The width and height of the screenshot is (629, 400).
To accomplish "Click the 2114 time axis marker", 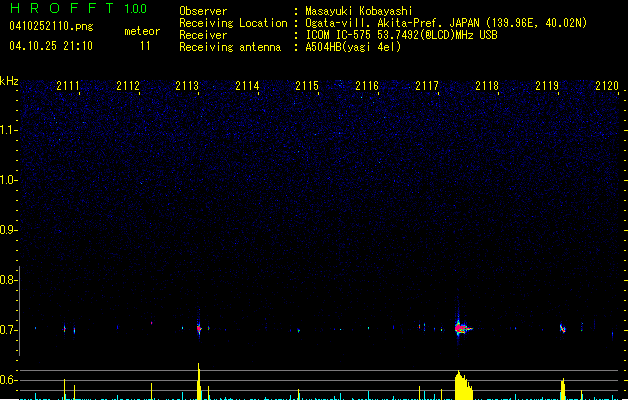I will [247, 86].
